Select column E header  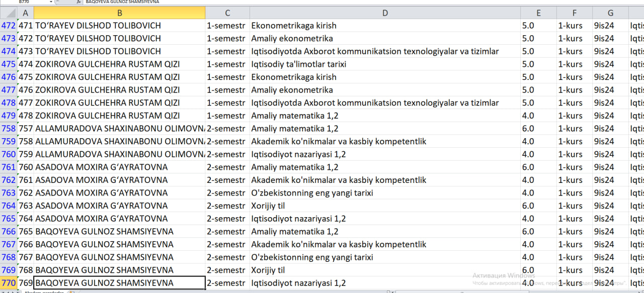pyautogui.click(x=538, y=13)
